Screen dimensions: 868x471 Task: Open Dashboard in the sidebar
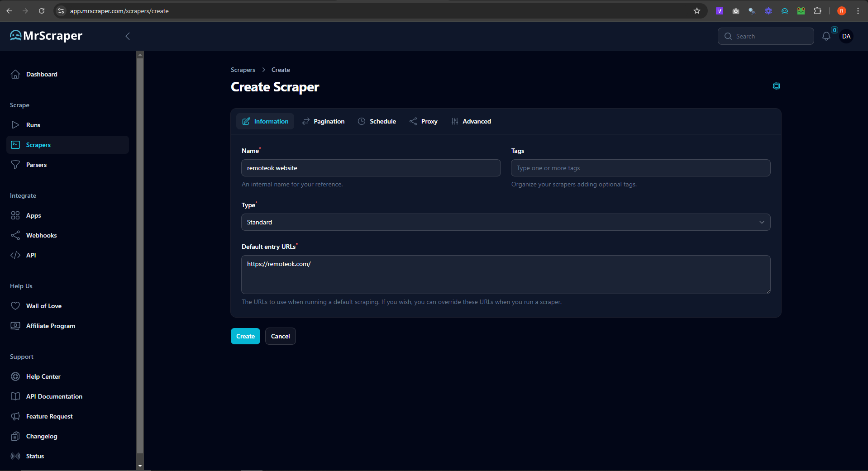[x=68, y=74]
